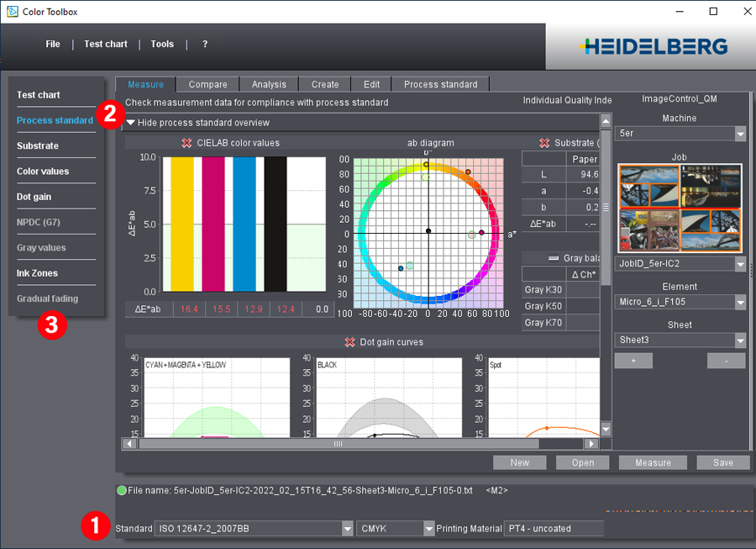This screenshot has height=549, width=756.
Task: Click the green status dot before File name
Action: (122, 490)
